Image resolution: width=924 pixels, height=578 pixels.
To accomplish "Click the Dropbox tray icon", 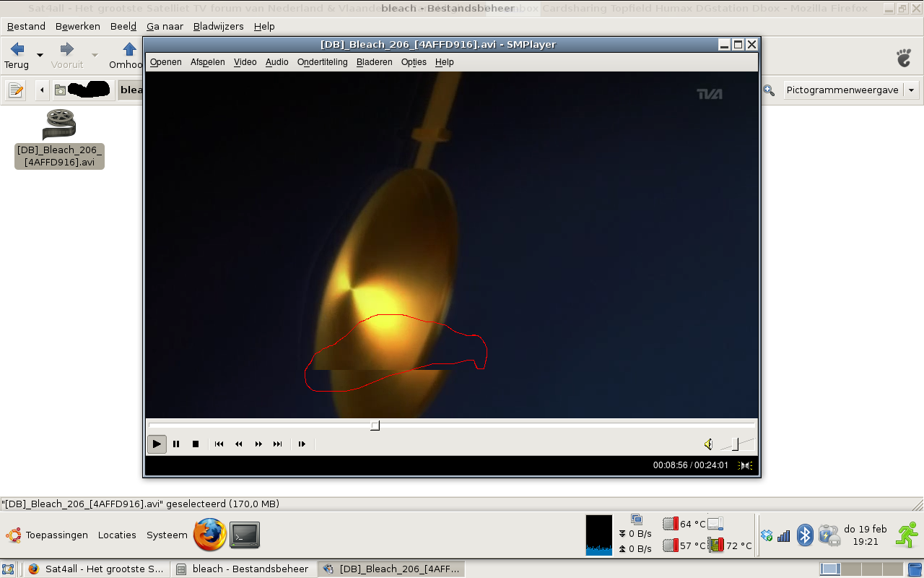I will (767, 535).
